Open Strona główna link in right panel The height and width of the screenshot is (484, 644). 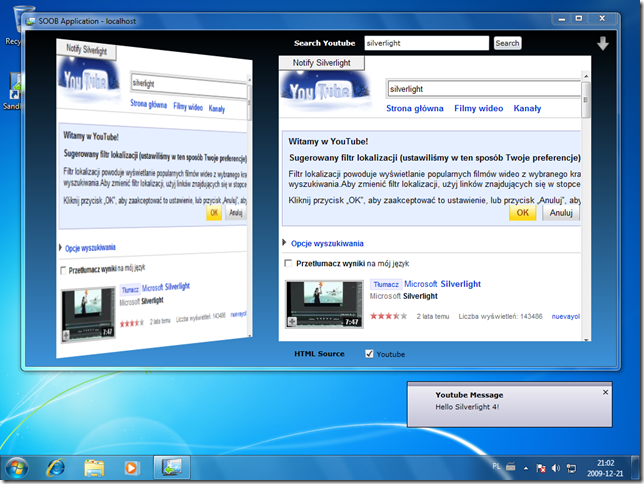(414, 108)
